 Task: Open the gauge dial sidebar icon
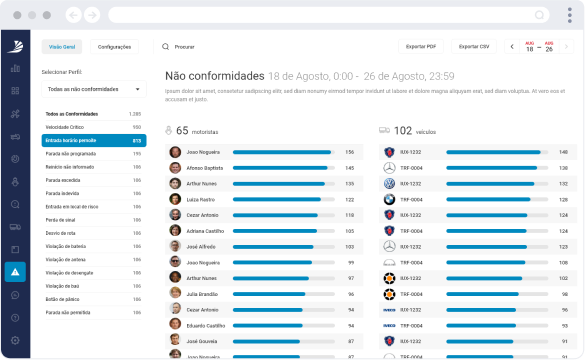[15, 159]
